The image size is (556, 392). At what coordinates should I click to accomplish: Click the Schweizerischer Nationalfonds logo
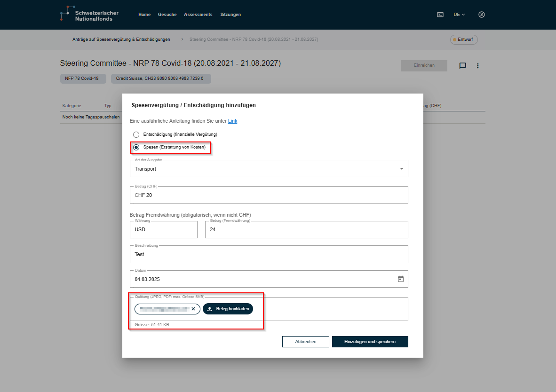point(89,14)
